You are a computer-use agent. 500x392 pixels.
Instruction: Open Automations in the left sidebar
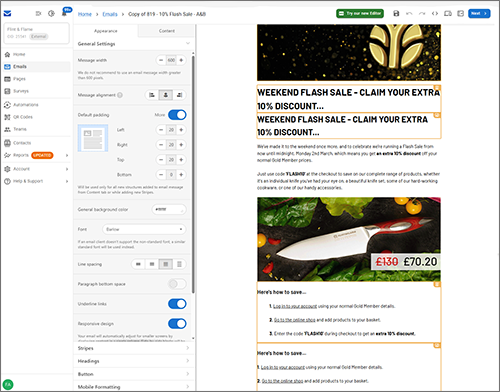click(37, 105)
